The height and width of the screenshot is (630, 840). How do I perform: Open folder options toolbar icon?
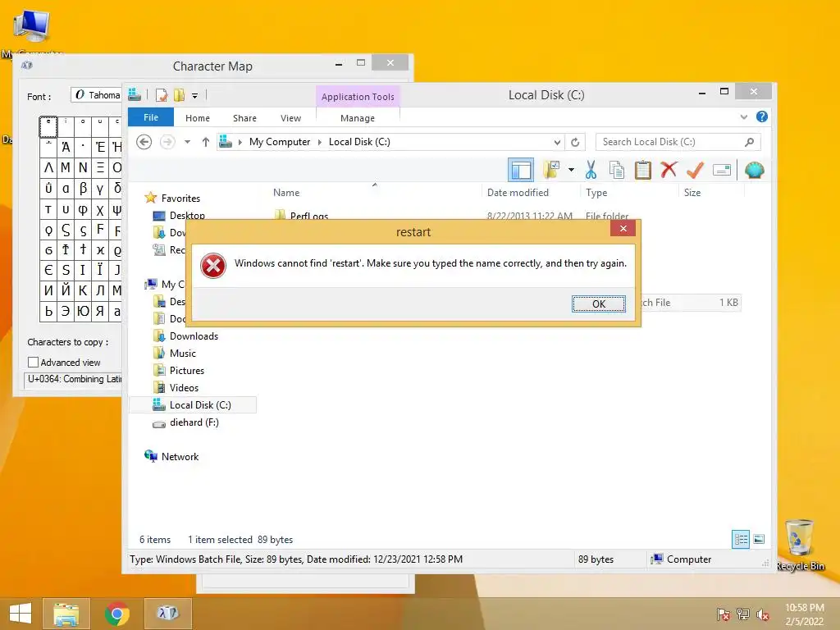click(551, 171)
